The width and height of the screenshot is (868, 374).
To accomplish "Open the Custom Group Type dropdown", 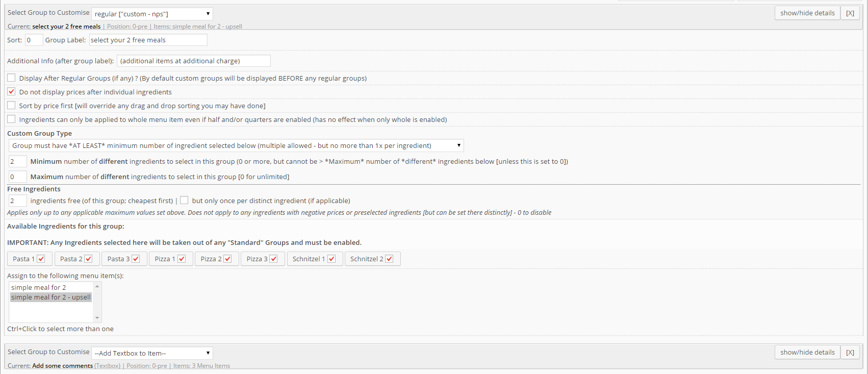I will pos(236,145).
